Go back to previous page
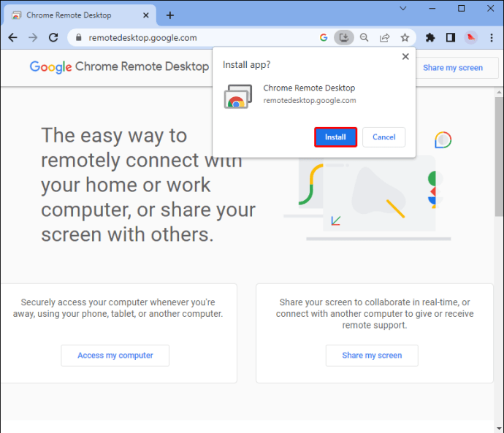The height and width of the screenshot is (433, 504). click(x=13, y=37)
